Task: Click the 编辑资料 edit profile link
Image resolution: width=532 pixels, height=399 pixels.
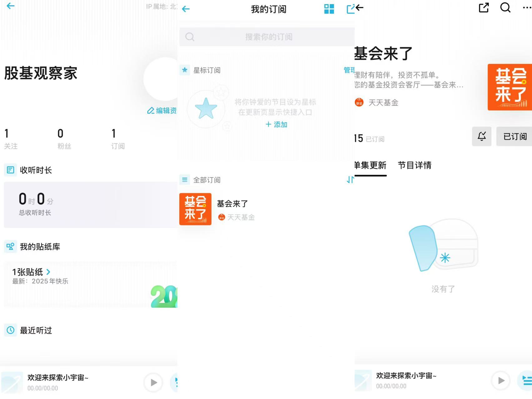Action: pos(162,111)
